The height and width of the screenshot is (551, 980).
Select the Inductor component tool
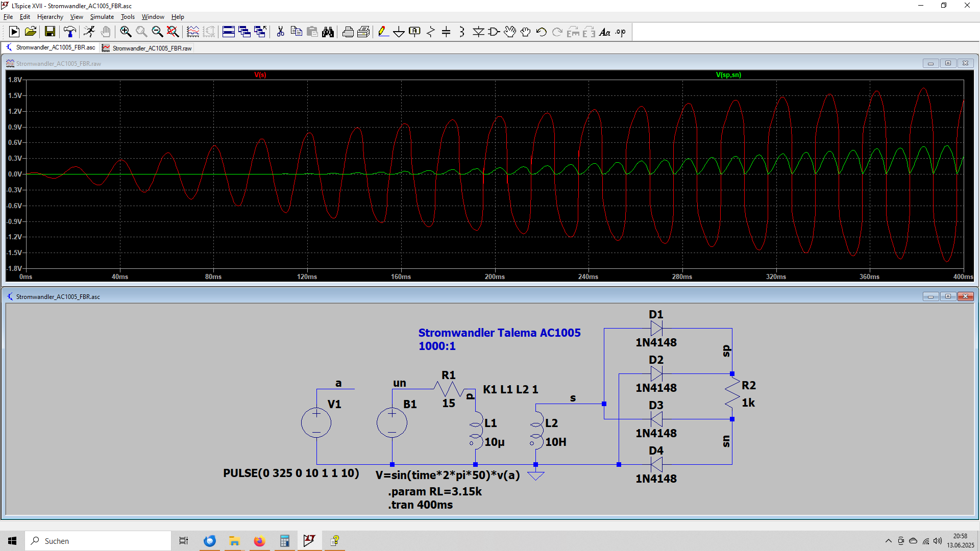[462, 32]
